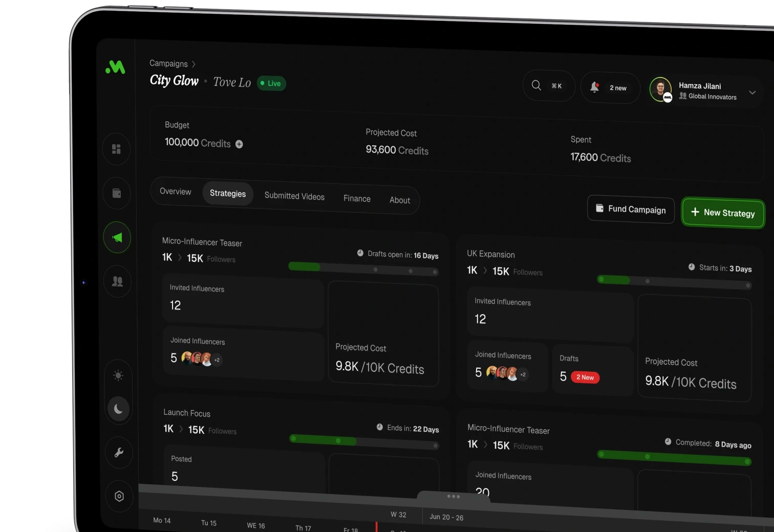
Task: Open the hexagon settings sidebar icon
Action: pos(119,496)
